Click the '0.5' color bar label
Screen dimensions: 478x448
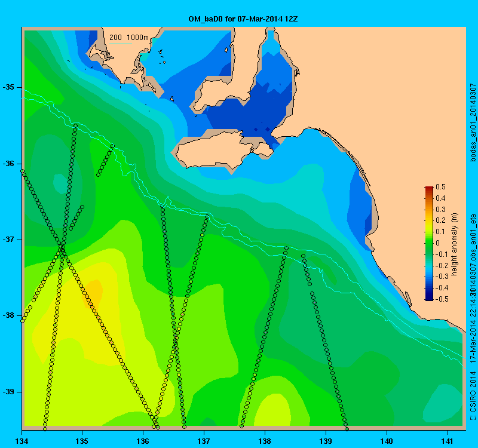[440, 187]
